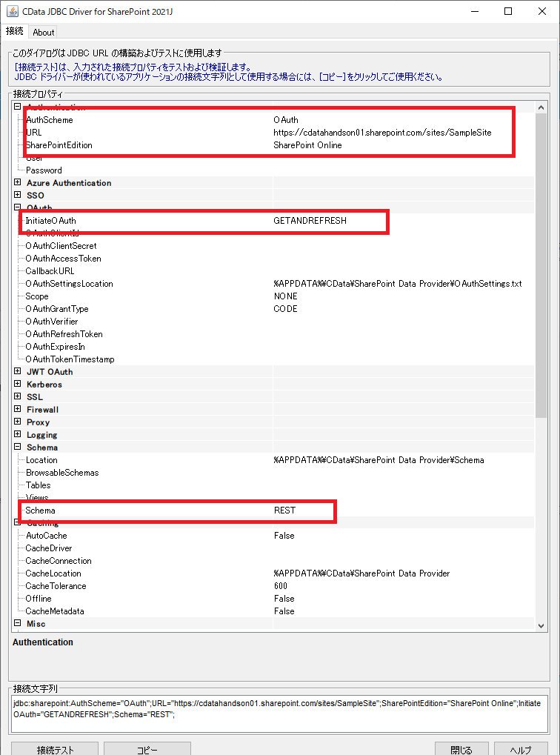Edit the 600 CacheTolerance value
Viewport: 560px width, 755px height.
click(x=280, y=586)
